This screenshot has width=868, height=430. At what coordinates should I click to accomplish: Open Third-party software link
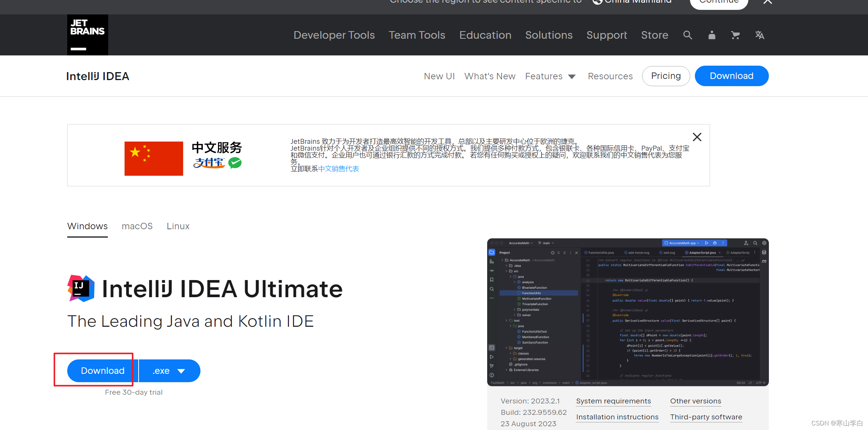[x=706, y=417]
